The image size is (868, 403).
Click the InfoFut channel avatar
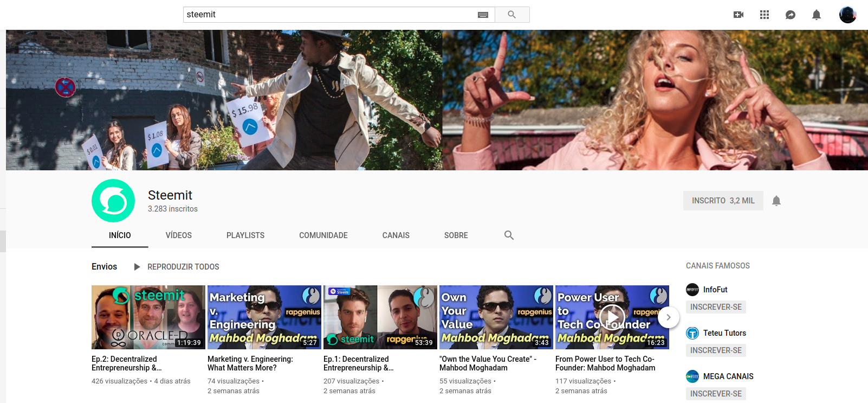tap(692, 290)
